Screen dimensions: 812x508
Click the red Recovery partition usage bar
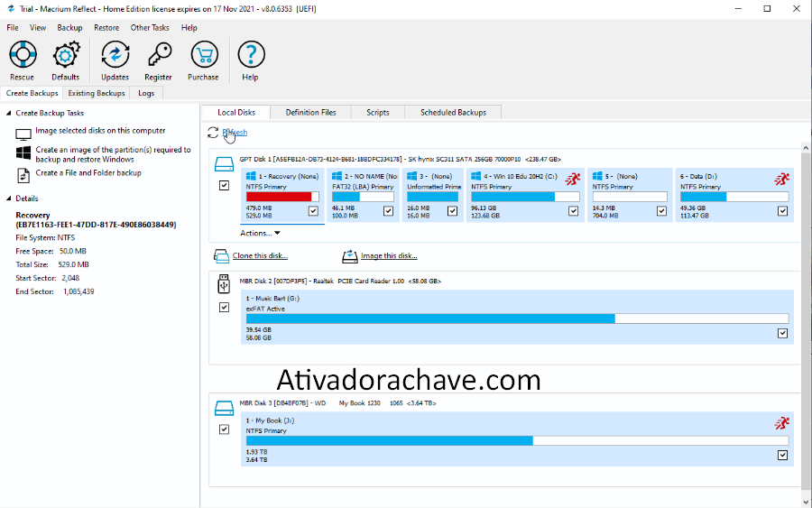(279, 197)
